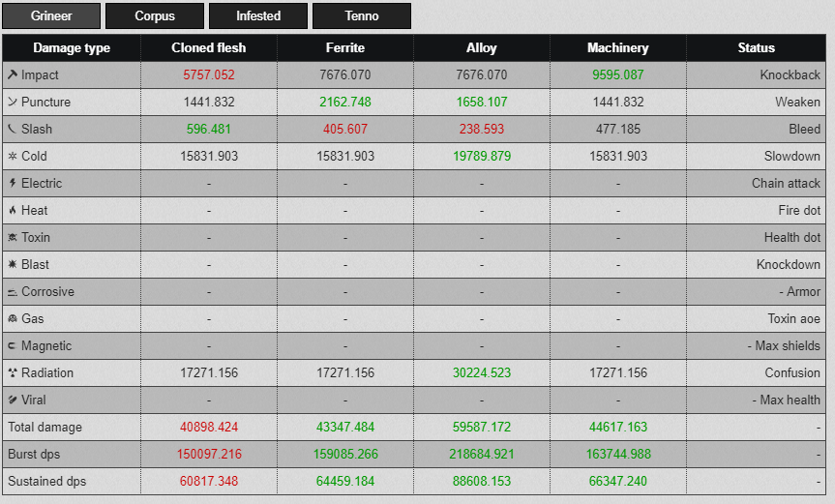Viewport: 835px width, 504px height.
Task: Click the Machinery column header
Action: point(617,47)
